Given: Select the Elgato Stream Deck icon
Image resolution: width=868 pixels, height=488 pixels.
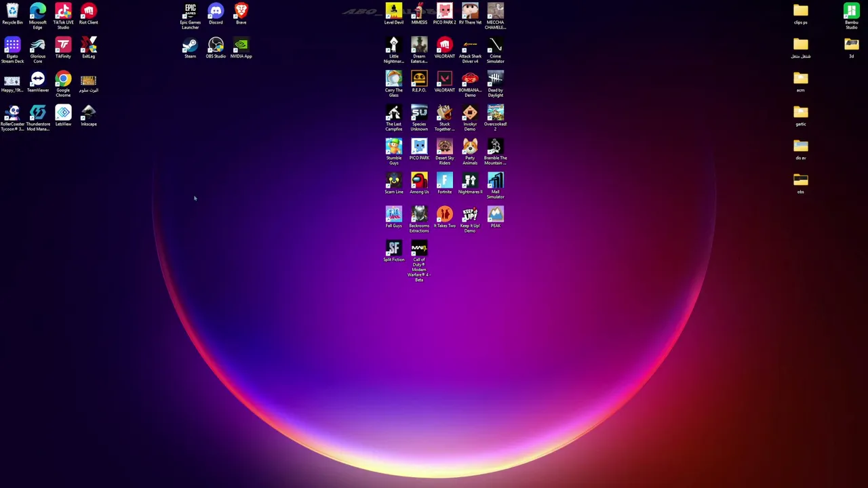Looking at the screenshot, I should pos(12,49).
